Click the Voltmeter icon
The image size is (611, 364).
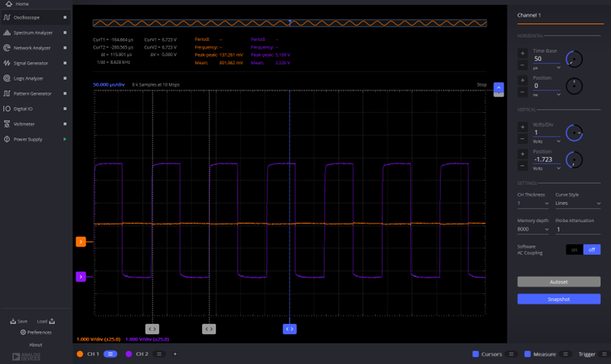tap(6, 123)
